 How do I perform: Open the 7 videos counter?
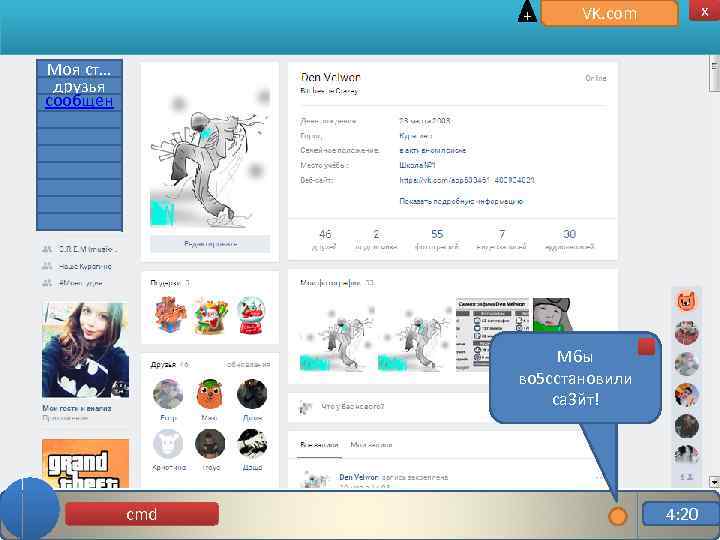pos(501,240)
